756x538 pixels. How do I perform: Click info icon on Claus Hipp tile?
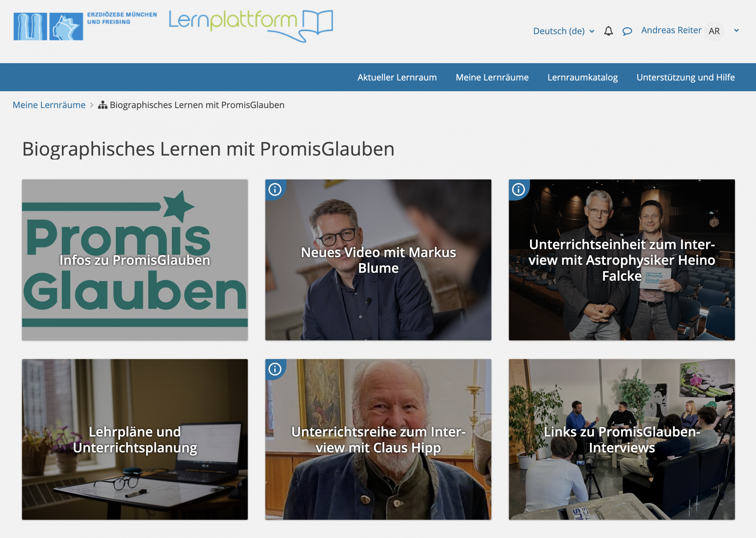(x=275, y=369)
